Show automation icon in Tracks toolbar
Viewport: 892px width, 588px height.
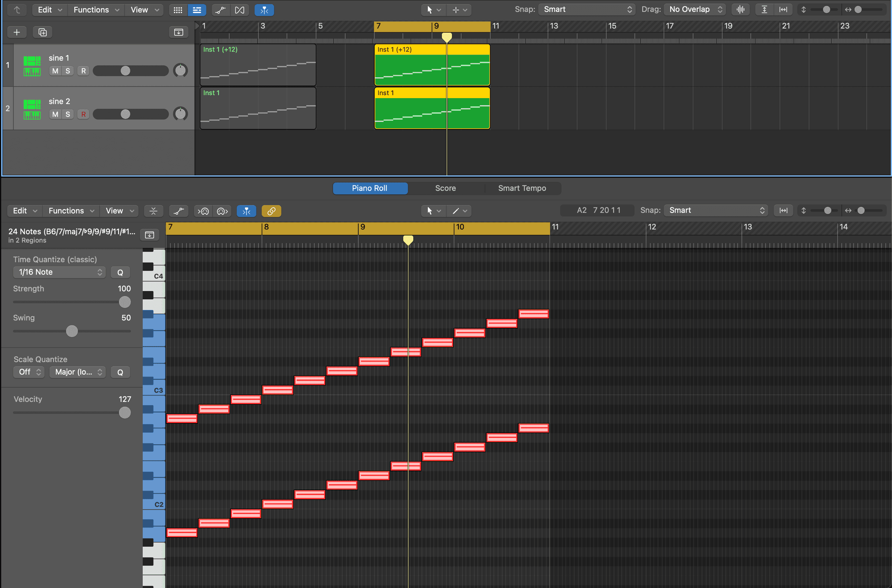click(x=220, y=10)
